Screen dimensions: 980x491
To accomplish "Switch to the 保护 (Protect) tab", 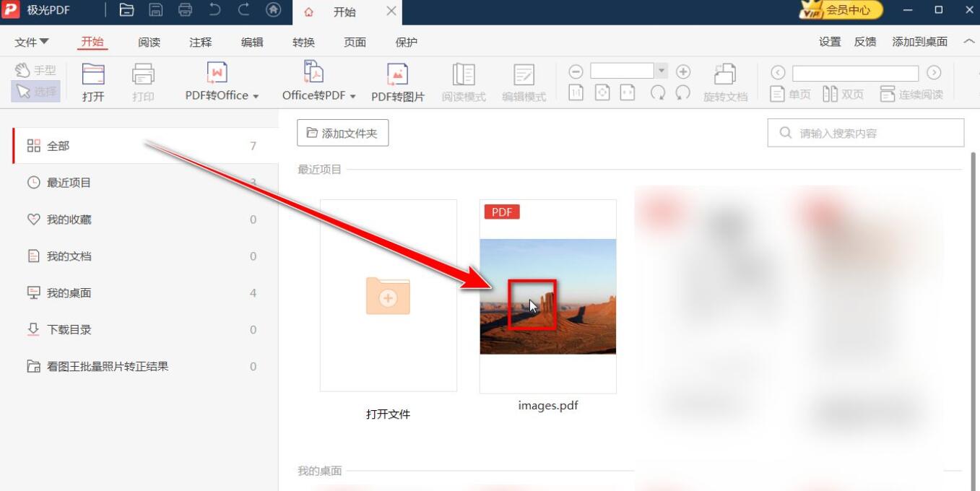I will point(406,42).
